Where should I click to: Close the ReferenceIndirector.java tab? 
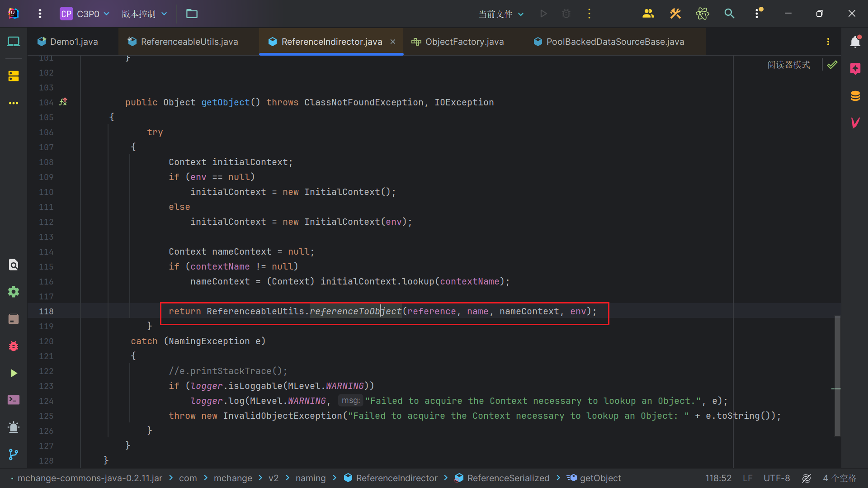pyautogui.click(x=393, y=42)
